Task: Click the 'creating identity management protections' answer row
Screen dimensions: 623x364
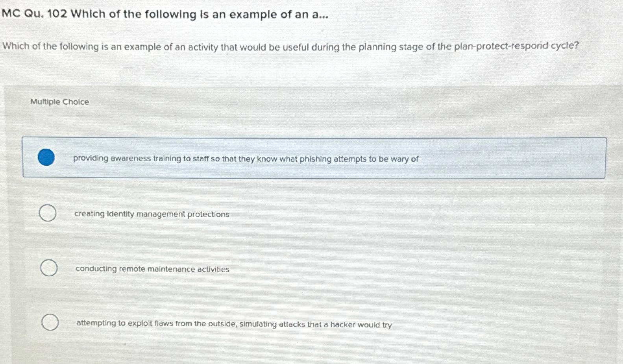Action: [151, 214]
